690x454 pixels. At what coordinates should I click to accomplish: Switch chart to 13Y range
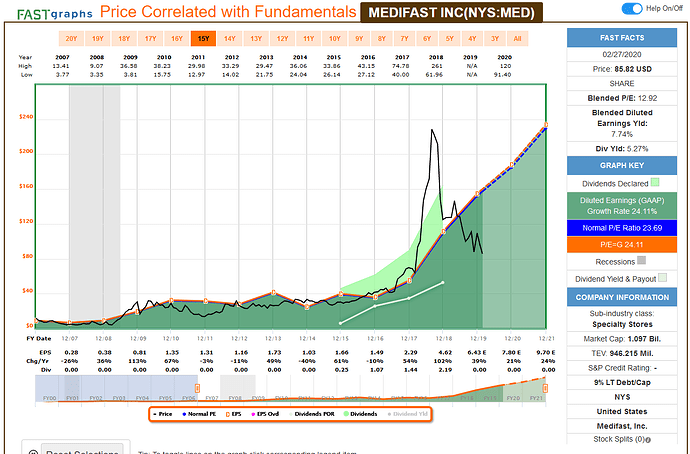[256, 39]
